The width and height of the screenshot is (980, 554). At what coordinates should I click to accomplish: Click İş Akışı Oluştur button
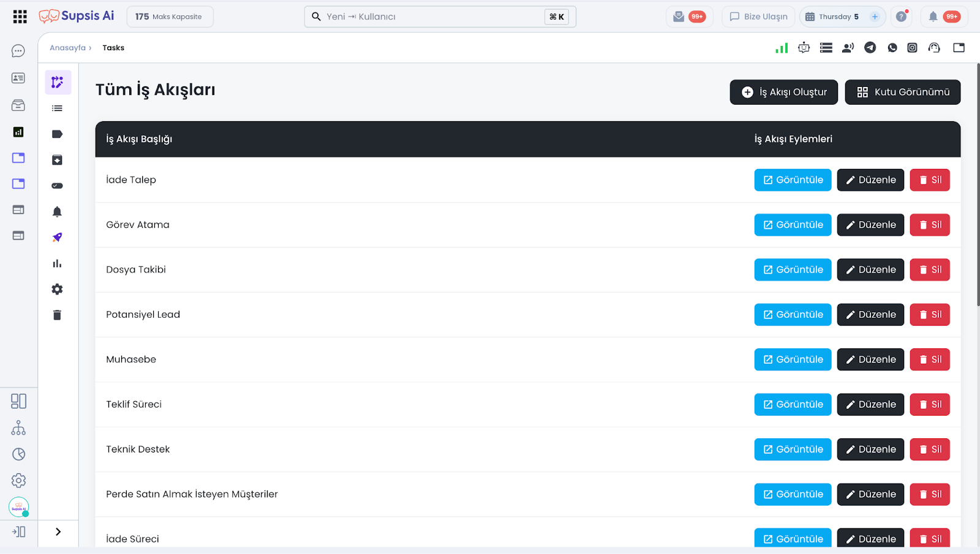point(783,92)
